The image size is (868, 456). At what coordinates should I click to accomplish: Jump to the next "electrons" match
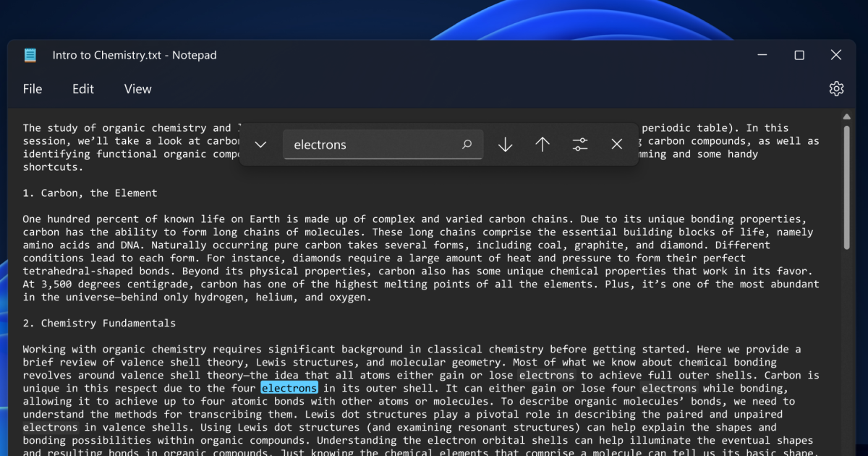[x=505, y=144]
